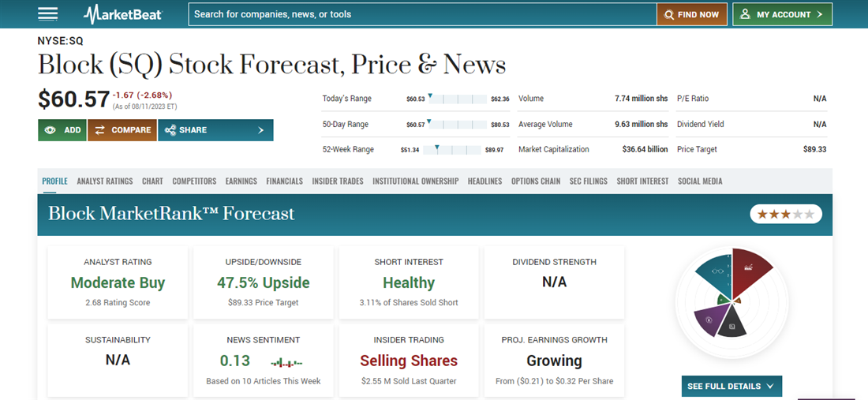Click the share network icon
Viewport: 868px width, 400px height.
click(170, 130)
